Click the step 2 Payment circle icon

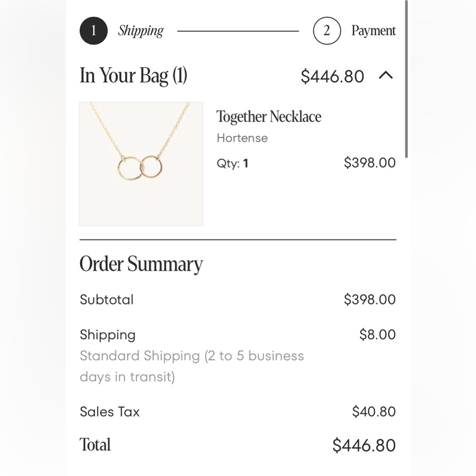tap(327, 30)
